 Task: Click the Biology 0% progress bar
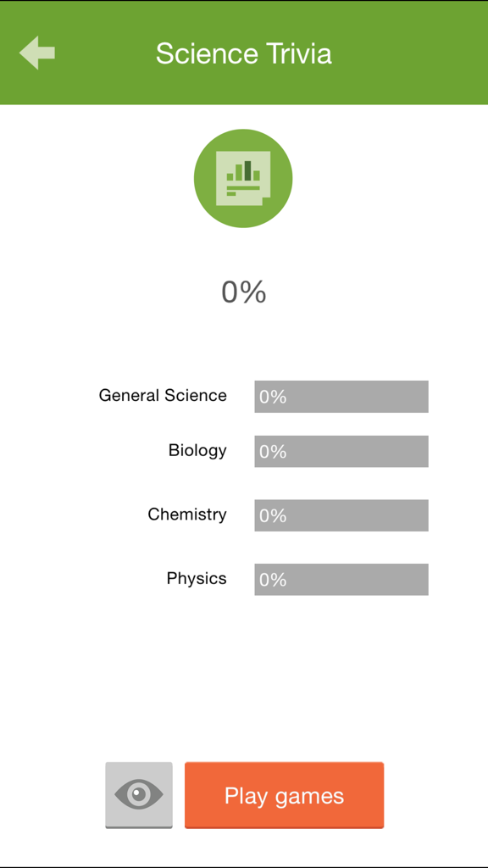[341, 451]
